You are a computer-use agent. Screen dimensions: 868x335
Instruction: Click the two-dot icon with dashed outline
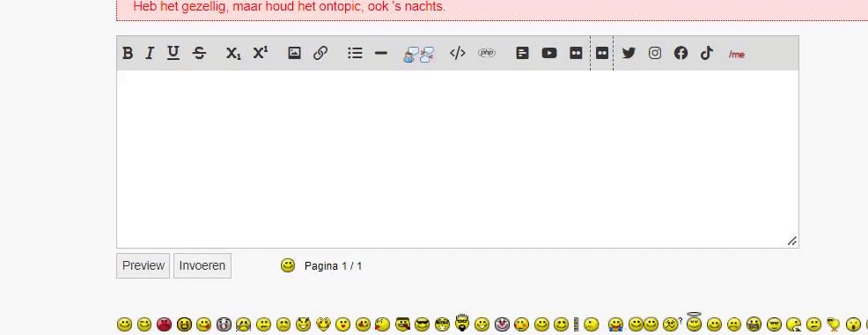pyautogui.click(x=602, y=53)
